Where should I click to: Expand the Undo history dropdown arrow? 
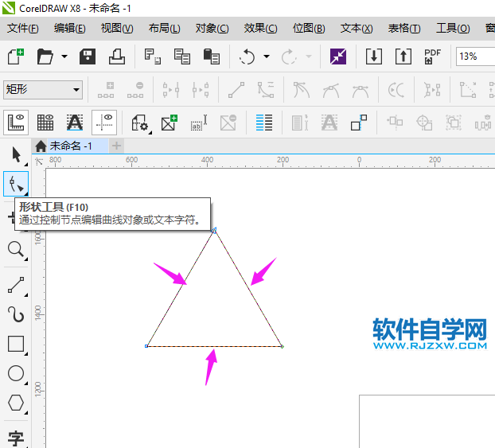pos(267,57)
